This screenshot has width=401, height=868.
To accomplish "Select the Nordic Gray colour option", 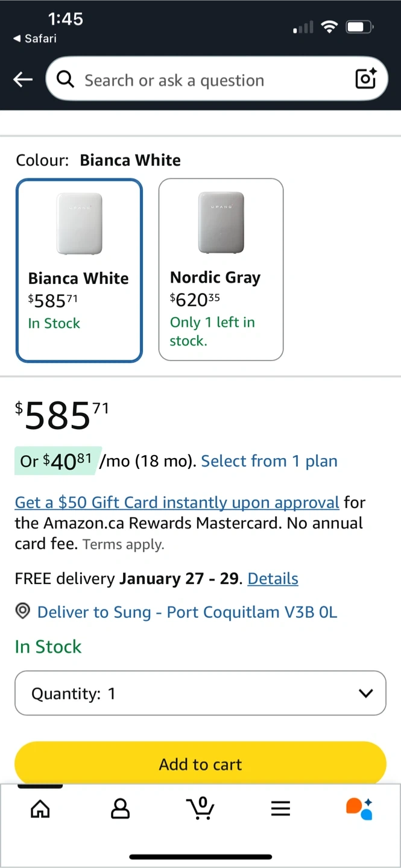I will [x=221, y=269].
